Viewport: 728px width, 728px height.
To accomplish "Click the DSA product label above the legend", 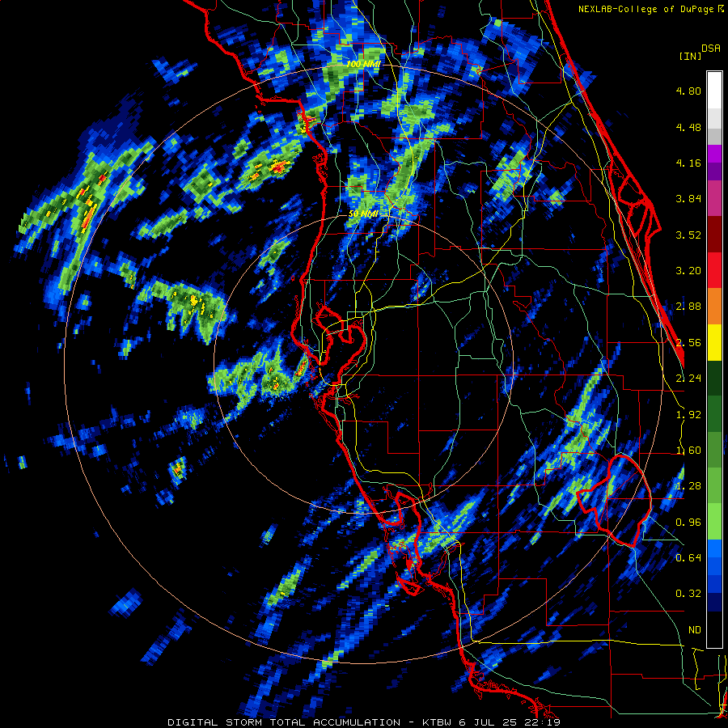I will point(711,49).
